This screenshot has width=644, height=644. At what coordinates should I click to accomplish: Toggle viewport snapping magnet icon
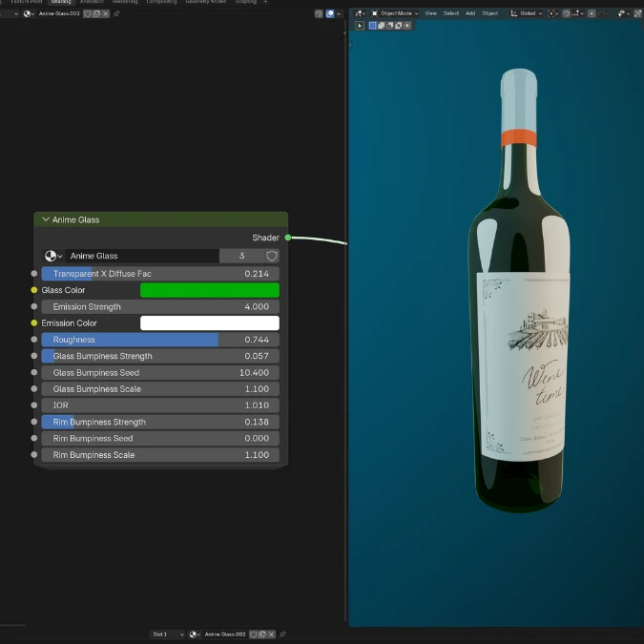point(566,13)
